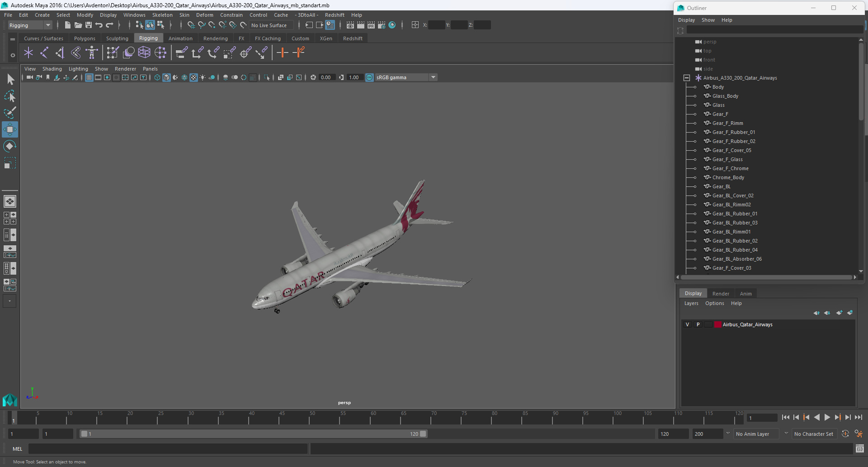Switch to the Polygons shelf tab
This screenshot has width=868, height=467.
pos(85,38)
